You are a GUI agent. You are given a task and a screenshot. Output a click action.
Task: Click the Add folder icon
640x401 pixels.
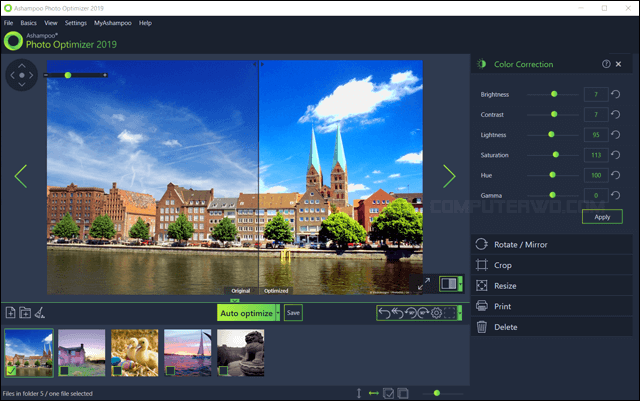(x=25, y=313)
